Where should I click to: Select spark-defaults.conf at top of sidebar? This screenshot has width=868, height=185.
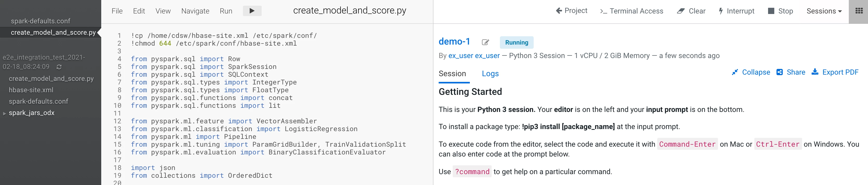[40, 21]
